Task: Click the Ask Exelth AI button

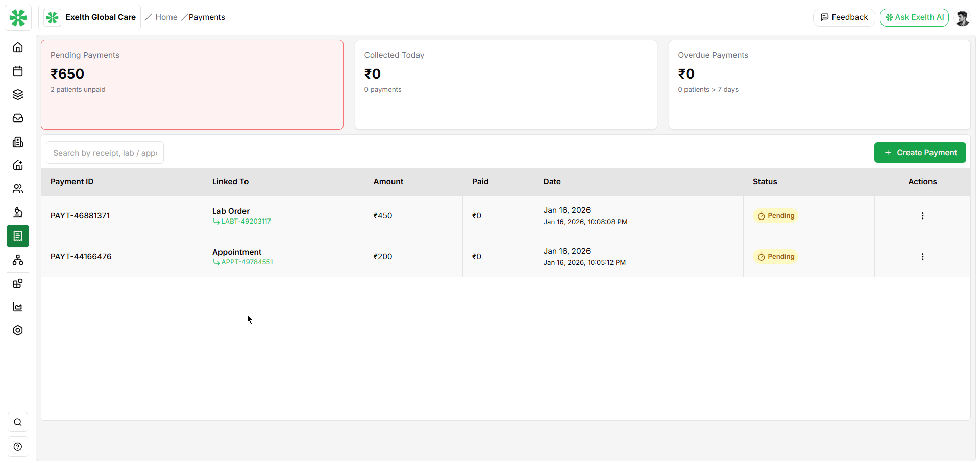Action: tap(914, 17)
